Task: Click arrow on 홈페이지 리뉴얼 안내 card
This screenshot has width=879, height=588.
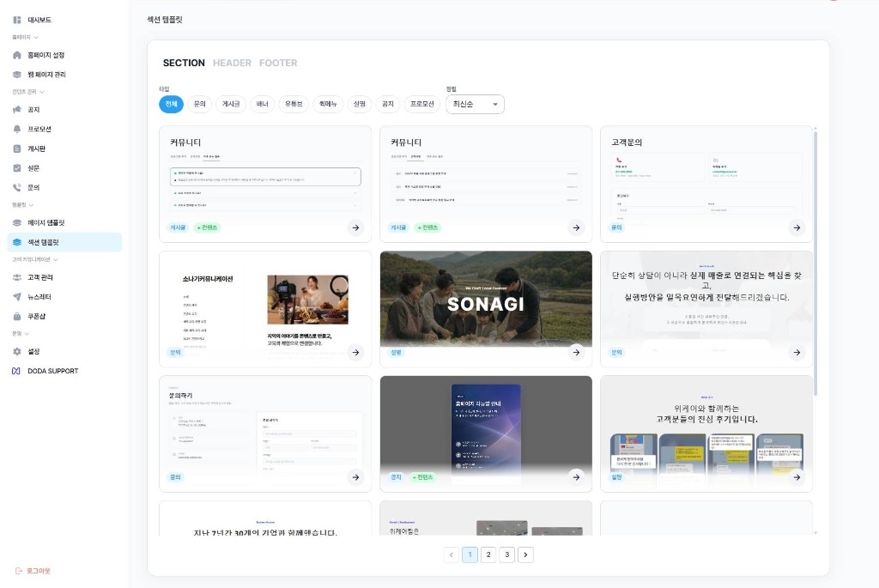Action: click(576, 477)
